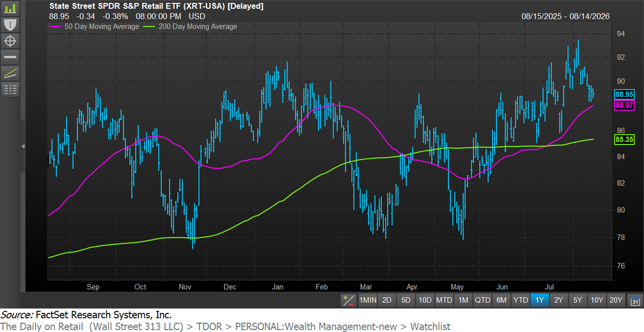Screen dimensions: 644x332
Task: Click the Nov label on time axis
Action: (185, 287)
